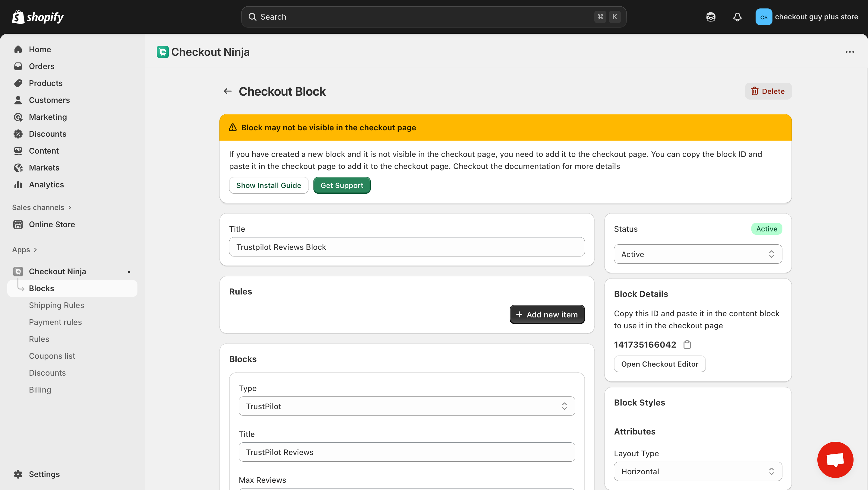Click the Title field containing Trustpilot Reviews Block
This screenshot has width=868, height=490.
point(406,247)
